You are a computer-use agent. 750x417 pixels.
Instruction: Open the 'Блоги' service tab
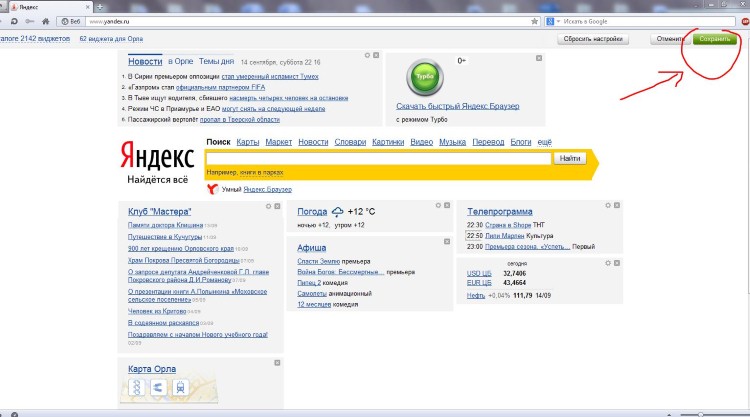pos(521,142)
